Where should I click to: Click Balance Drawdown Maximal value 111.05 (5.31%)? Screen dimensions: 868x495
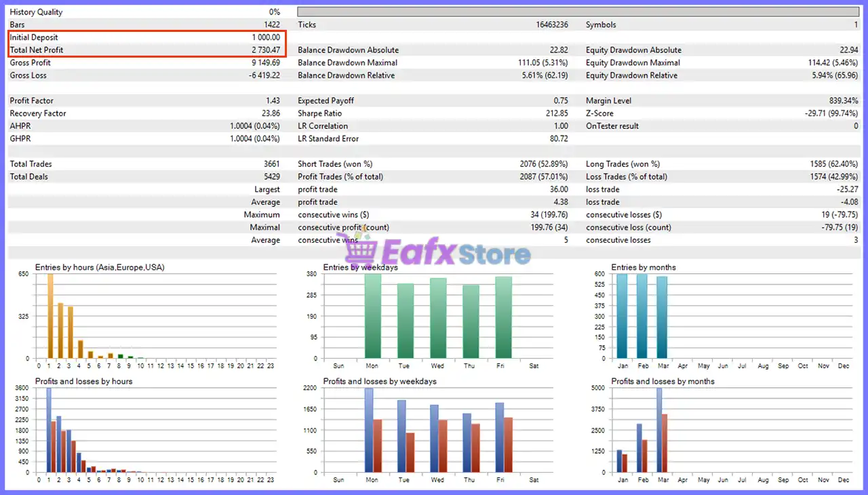click(542, 62)
